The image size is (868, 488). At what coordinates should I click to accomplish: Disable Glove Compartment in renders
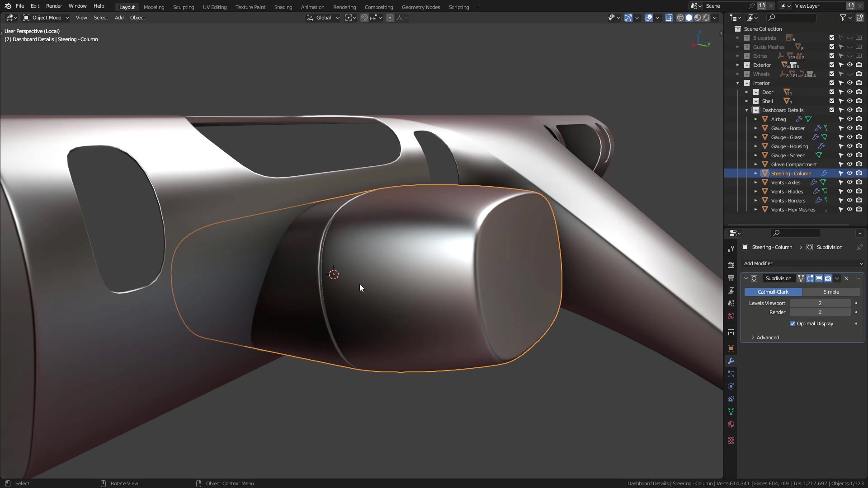[x=859, y=164]
